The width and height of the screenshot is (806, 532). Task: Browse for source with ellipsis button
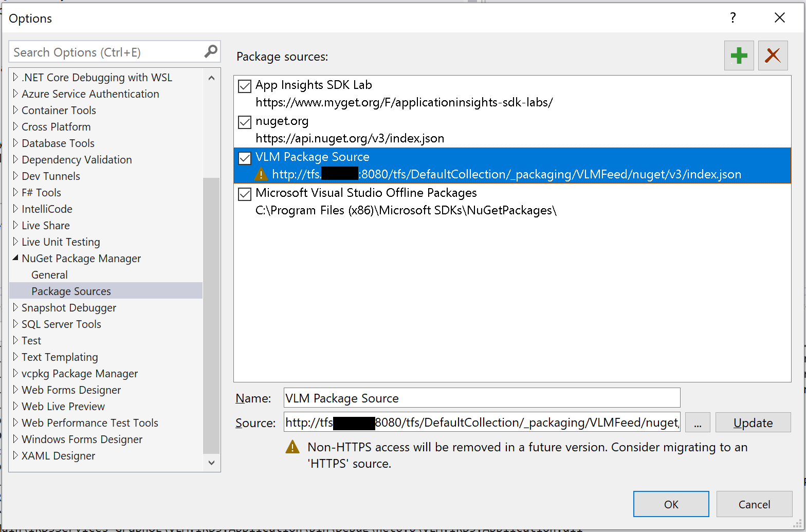(x=698, y=423)
